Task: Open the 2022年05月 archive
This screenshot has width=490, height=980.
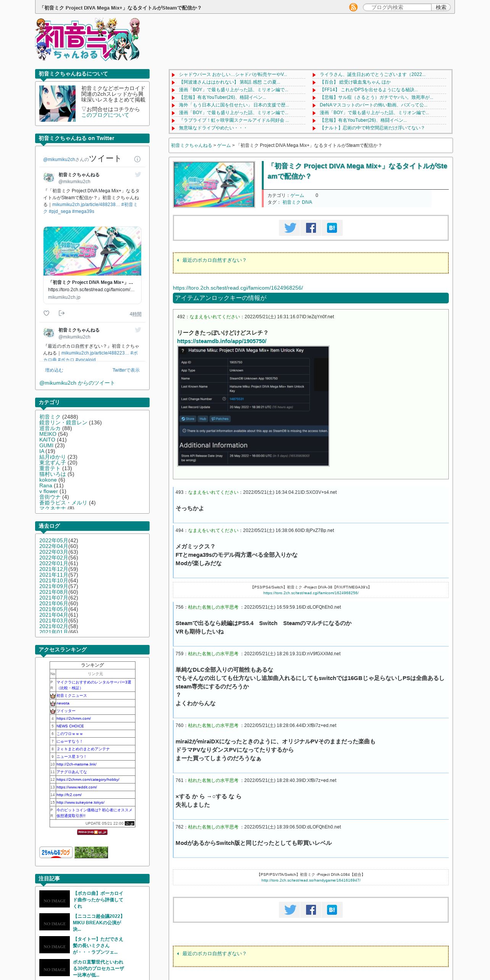Action: point(53,540)
